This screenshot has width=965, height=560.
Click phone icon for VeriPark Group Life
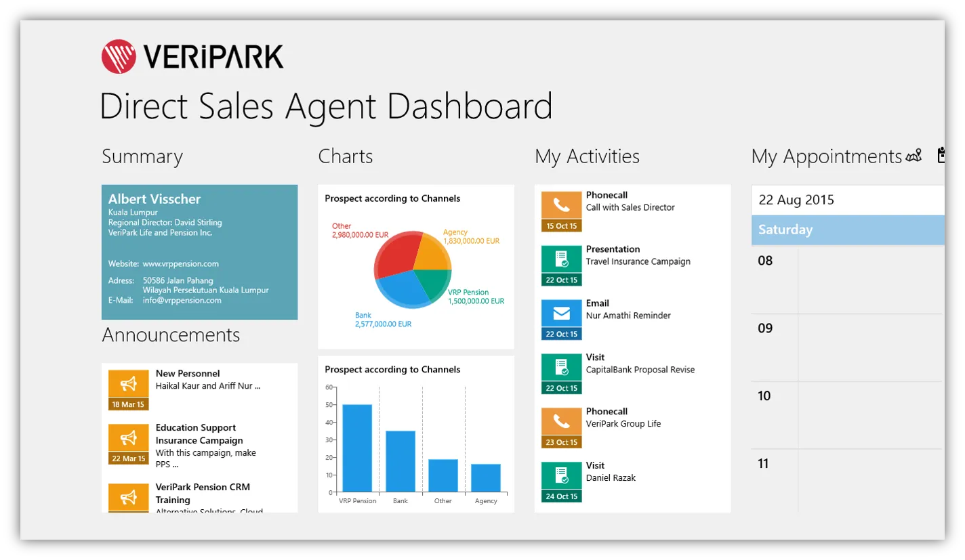pyautogui.click(x=561, y=422)
